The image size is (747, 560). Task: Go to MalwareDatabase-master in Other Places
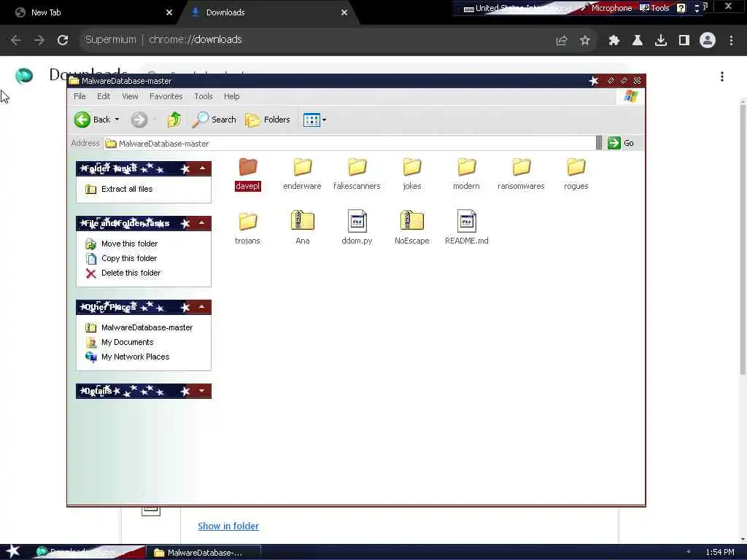139,327
